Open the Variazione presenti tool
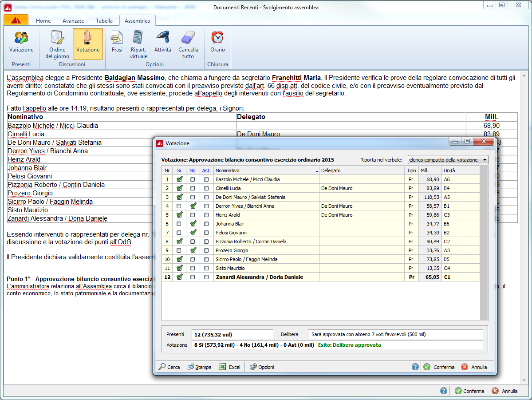 [x=21, y=43]
